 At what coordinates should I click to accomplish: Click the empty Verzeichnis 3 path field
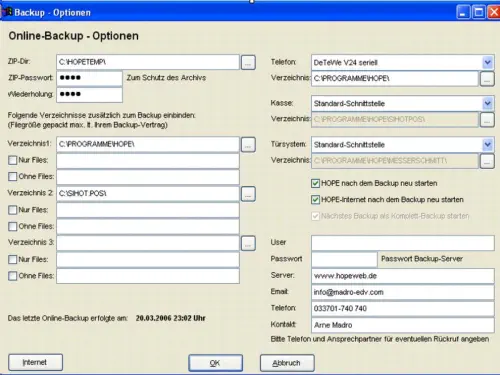pyautogui.click(x=148, y=243)
